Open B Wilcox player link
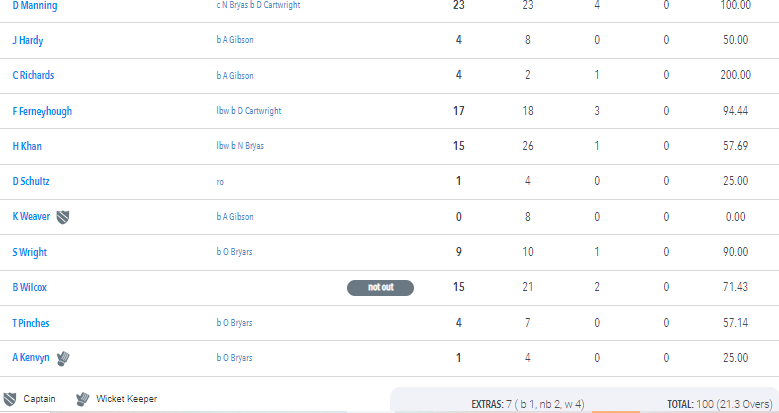 (29, 287)
